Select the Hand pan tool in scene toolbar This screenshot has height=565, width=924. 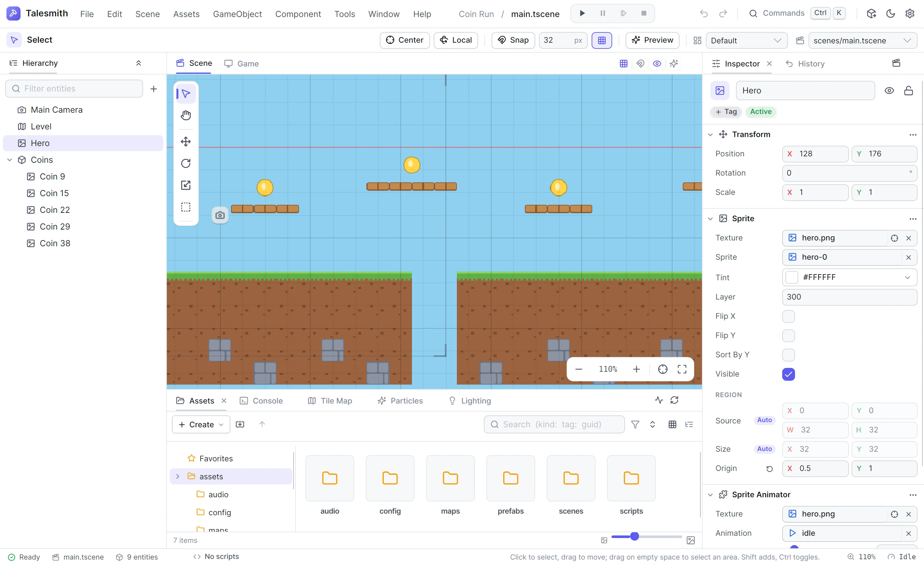pos(186,115)
